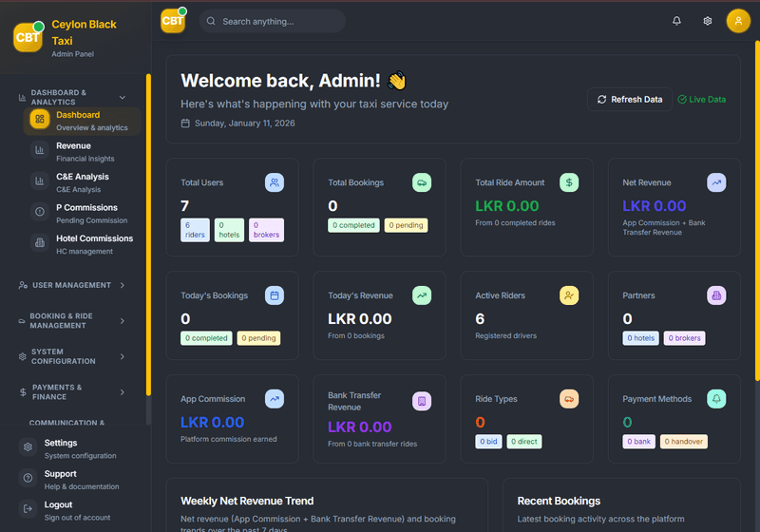Open Dashboard overview page
Image resolution: width=760 pixels, height=532 pixels.
[x=83, y=121]
